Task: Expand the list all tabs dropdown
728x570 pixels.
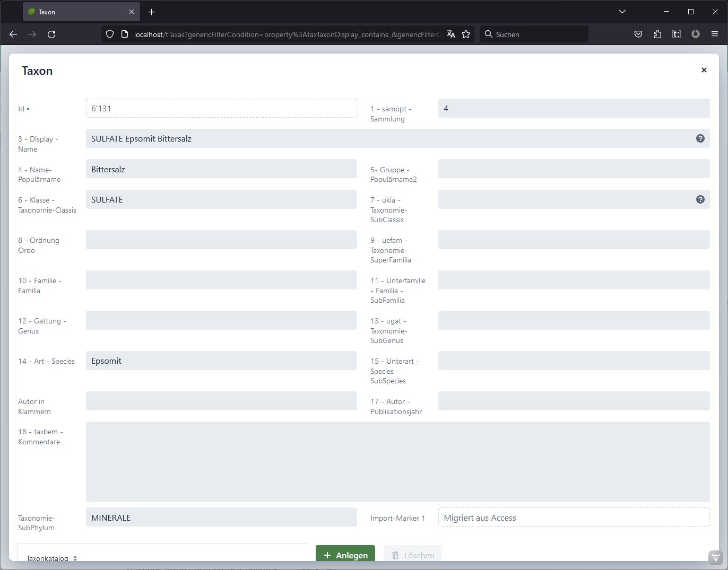Action: pos(622,12)
